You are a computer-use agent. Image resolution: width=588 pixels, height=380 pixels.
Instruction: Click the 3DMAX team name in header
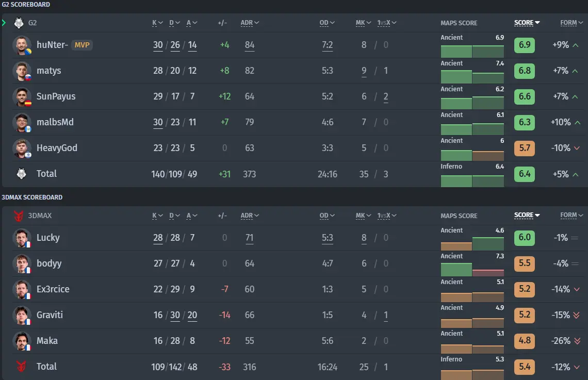coord(40,216)
